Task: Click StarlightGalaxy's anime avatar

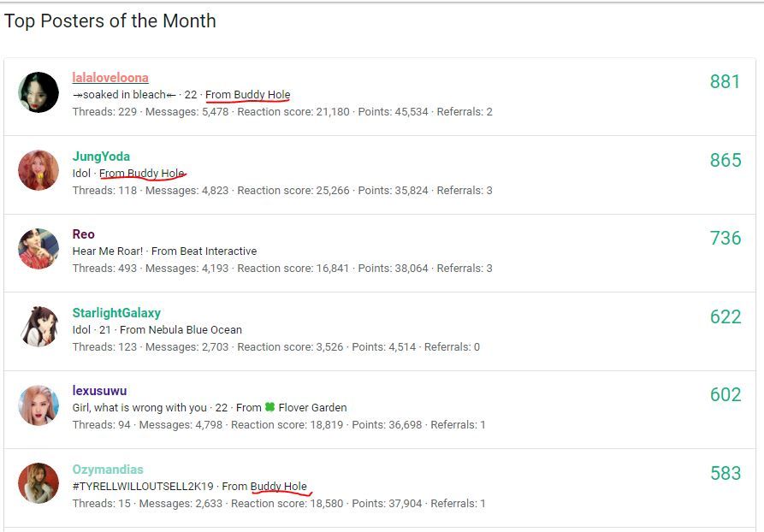Action: click(38, 327)
